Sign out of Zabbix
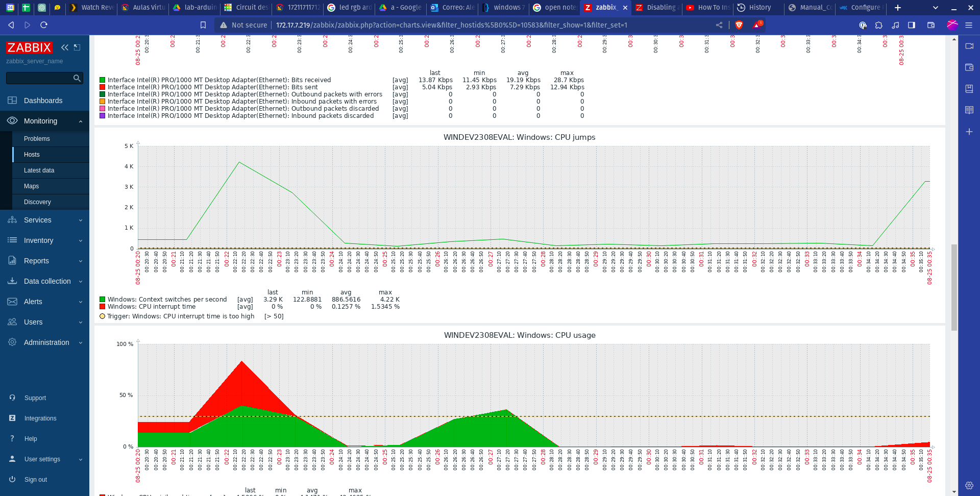The image size is (980, 496). 36,480
